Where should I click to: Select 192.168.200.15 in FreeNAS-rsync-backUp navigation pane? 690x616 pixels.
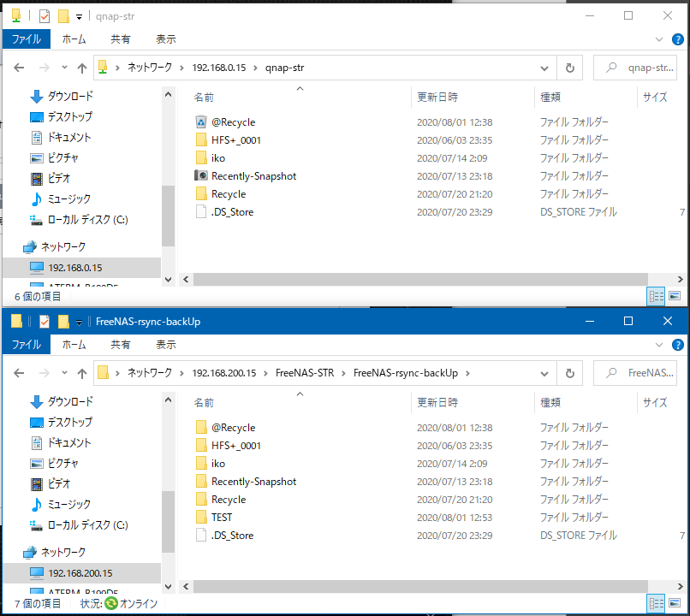[82, 573]
